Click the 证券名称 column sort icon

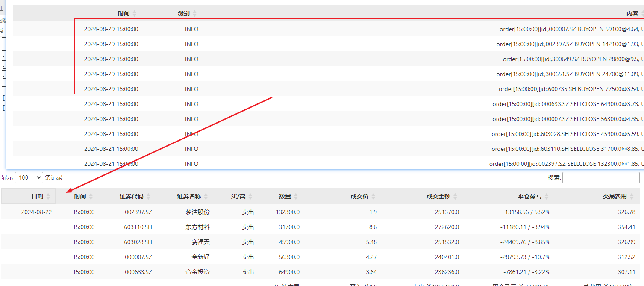(206, 197)
